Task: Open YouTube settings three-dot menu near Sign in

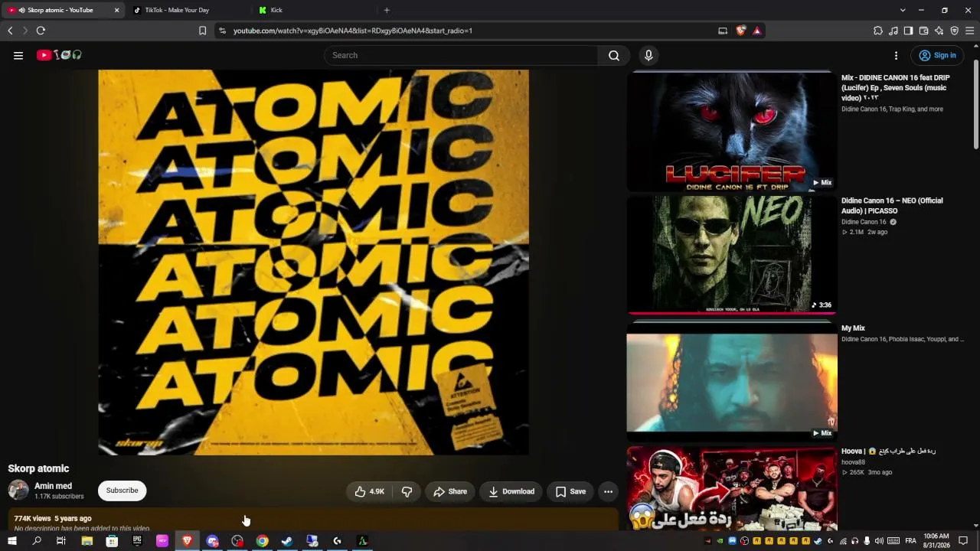Action: click(896, 55)
